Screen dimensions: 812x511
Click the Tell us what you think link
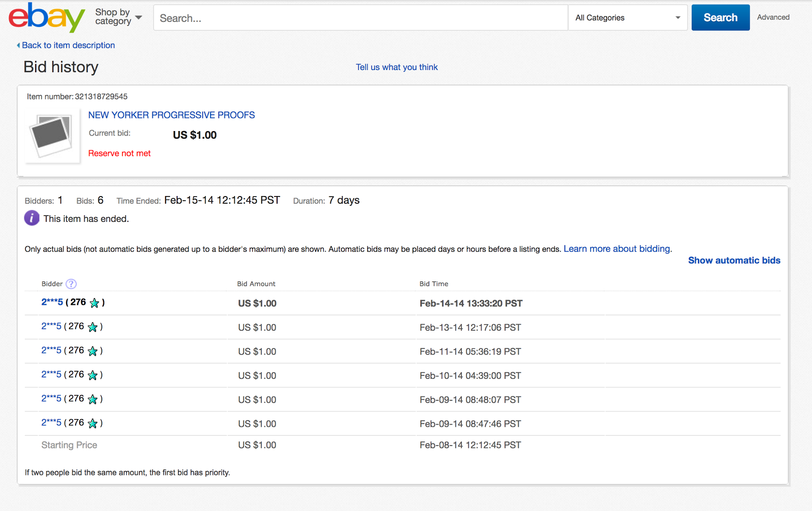point(396,67)
